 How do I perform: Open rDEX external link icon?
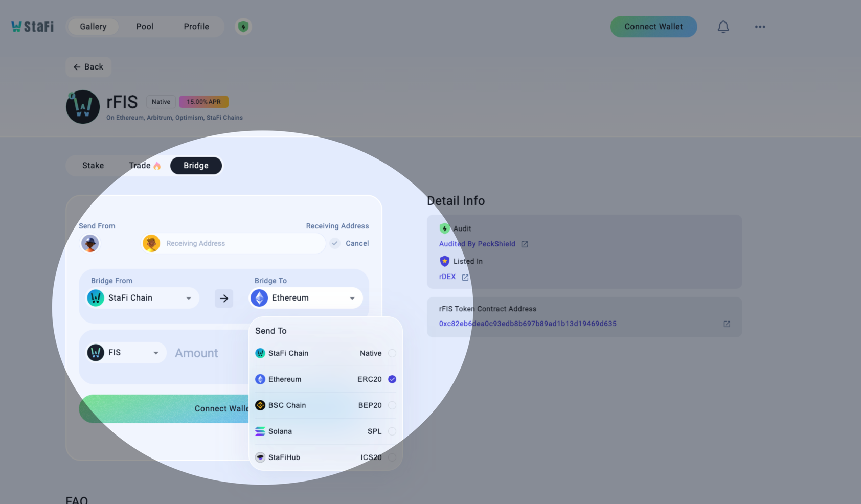(465, 277)
